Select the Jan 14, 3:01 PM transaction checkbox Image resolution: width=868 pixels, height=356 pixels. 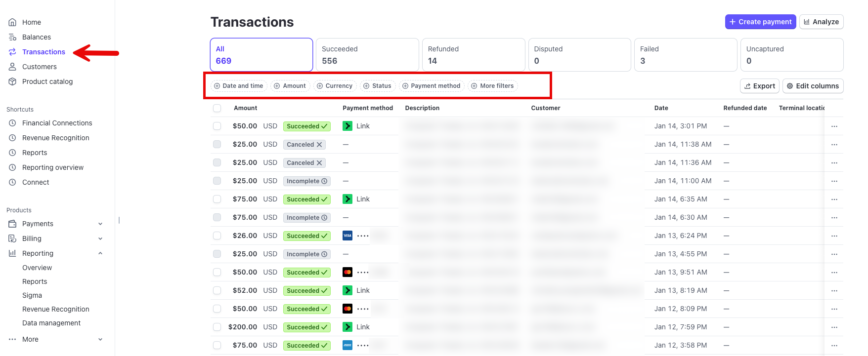coord(217,126)
